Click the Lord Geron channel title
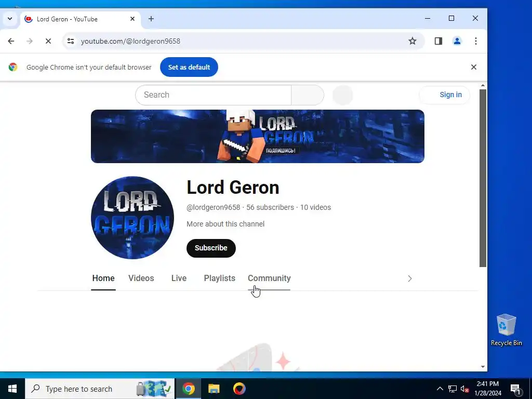Image resolution: width=532 pixels, height=399 pixels. pyautogui.click(x=233, y=187)
